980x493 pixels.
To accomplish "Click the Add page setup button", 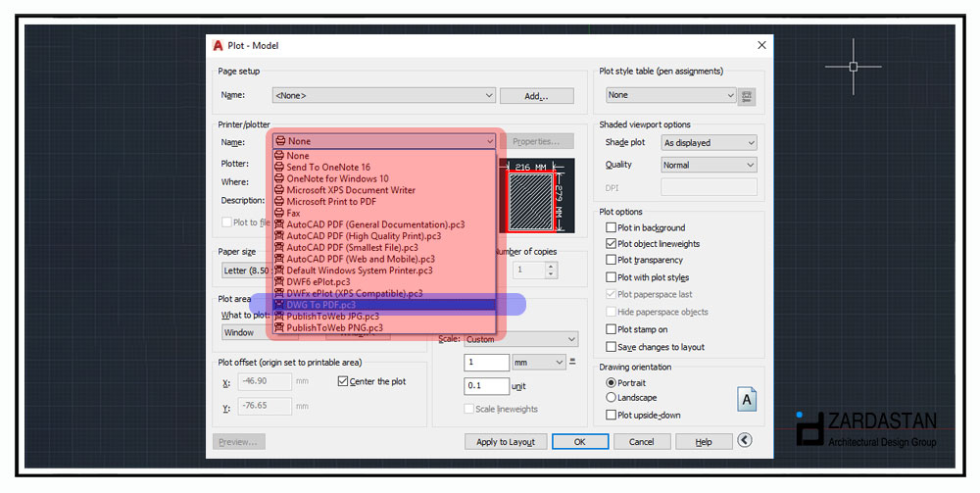I will pyautogui.click(x=536, y=96).
